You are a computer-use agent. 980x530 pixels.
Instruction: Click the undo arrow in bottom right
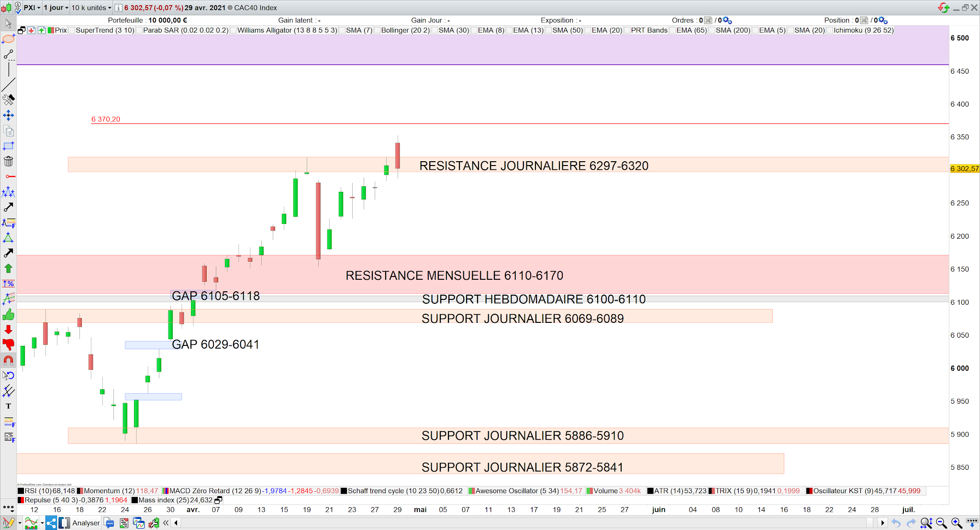point(896,523)
